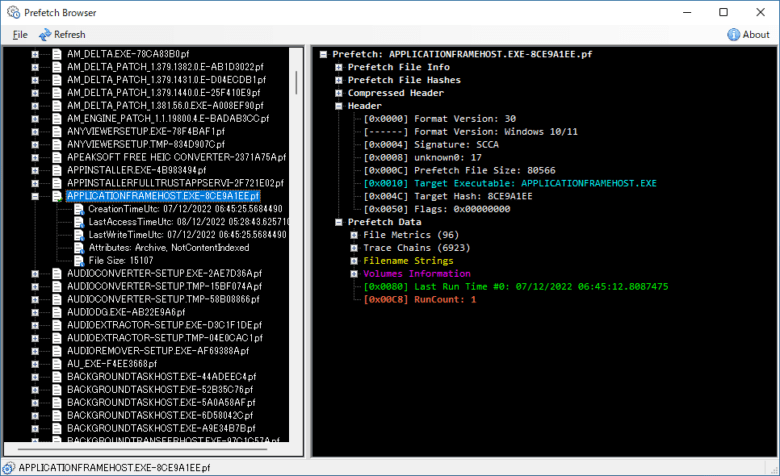This screenshot has height=476, width=780.
Task: Select AUDIOEXTRACTOR-SETUP.TMP-04E0CAC1.pf
Action: pyautogui.click(x=165, y=338)
